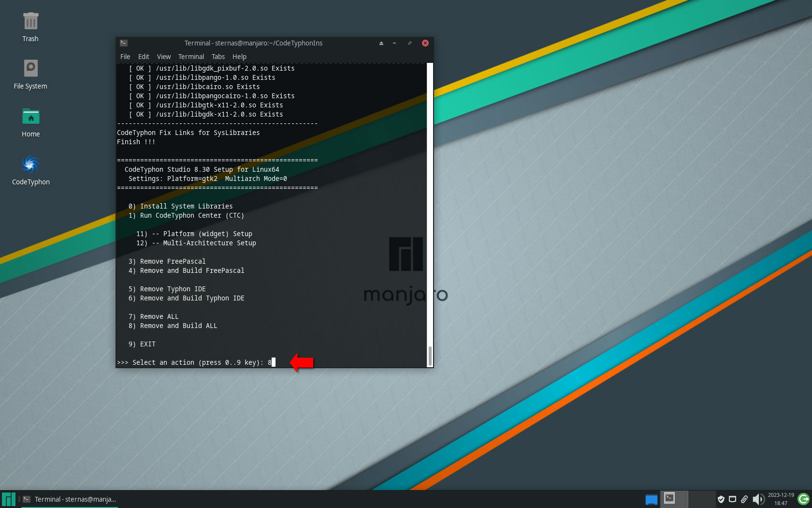Click the Terminal task button in the taskbar
812x508 pixels.
click(x=69, y=499)
